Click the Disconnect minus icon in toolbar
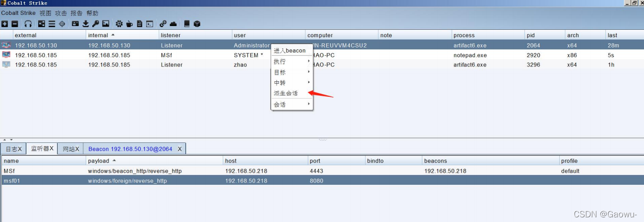 14,24
